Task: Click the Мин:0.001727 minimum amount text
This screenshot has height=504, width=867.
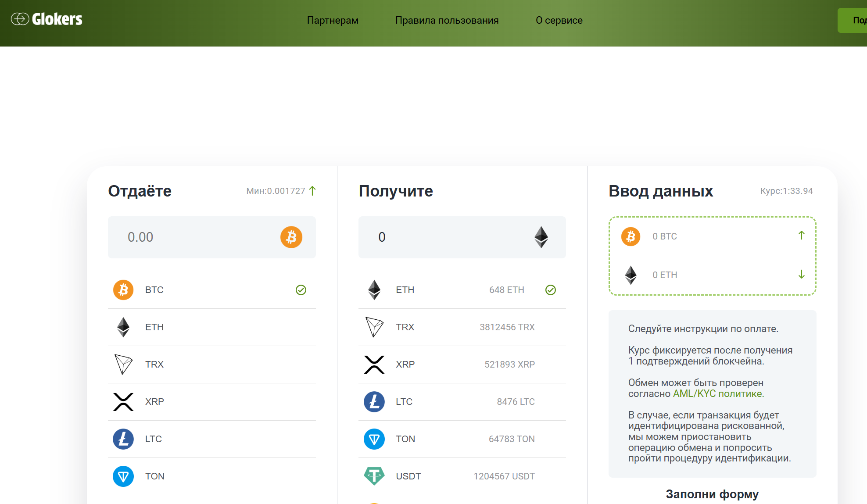Action: tap(276, 191)
